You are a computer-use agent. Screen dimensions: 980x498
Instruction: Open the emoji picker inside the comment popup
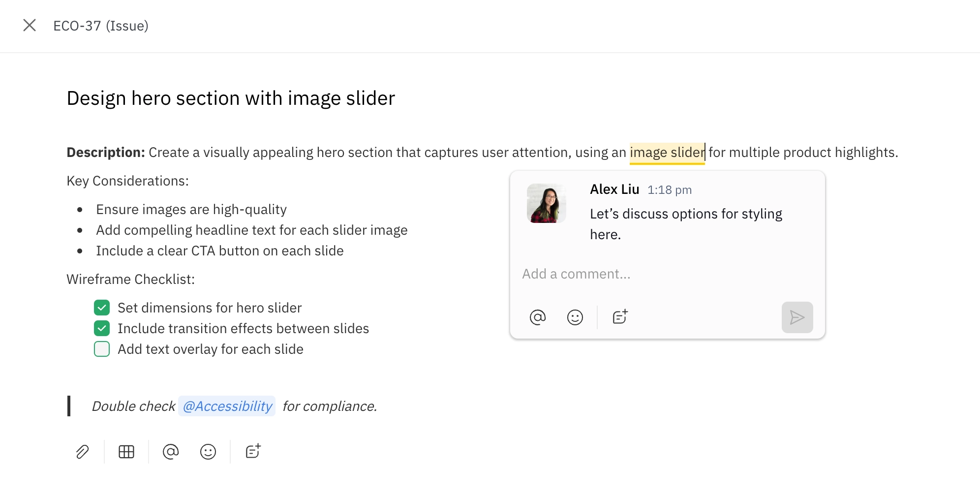pos(575,317)
